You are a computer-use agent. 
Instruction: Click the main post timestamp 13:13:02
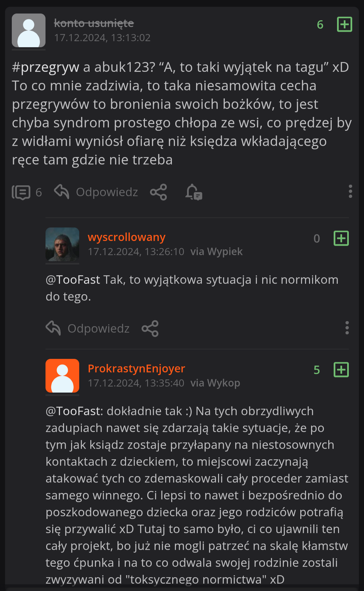coord(102,38)
